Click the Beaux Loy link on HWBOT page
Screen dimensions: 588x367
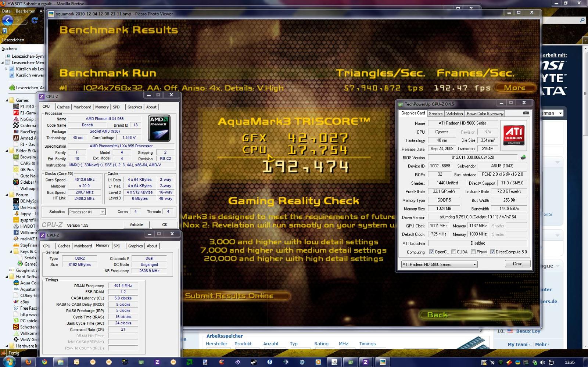(528, 331)
